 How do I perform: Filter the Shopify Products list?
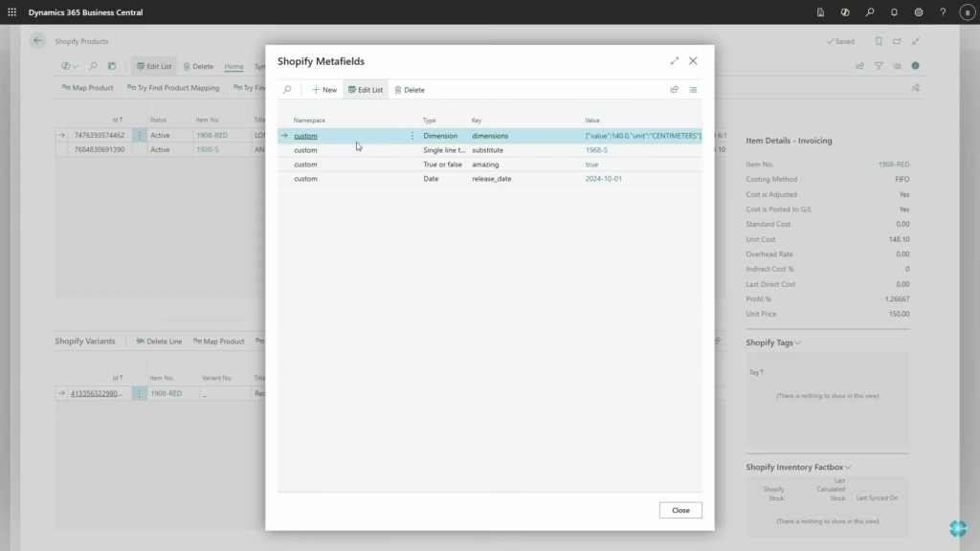pyautogui.click(x=879, y=66)
